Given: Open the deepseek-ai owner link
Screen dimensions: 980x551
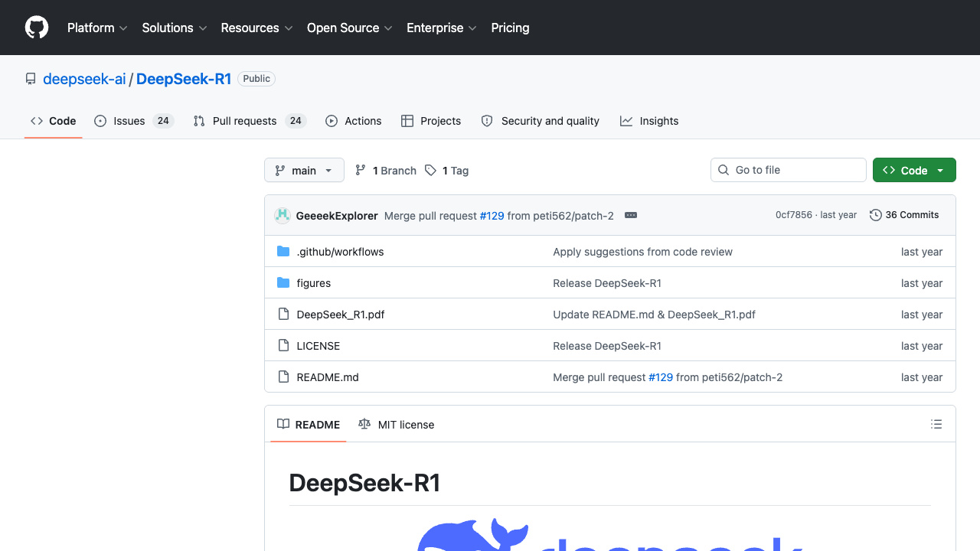Looking at the screenshot, I should point(84,79).
